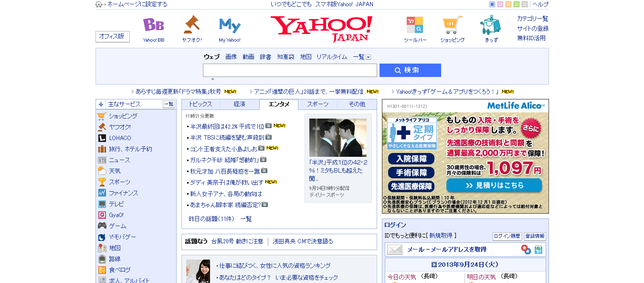The image size is (644, 283).
Task: Click the 登録情報 button
Action: pos(535,236)
